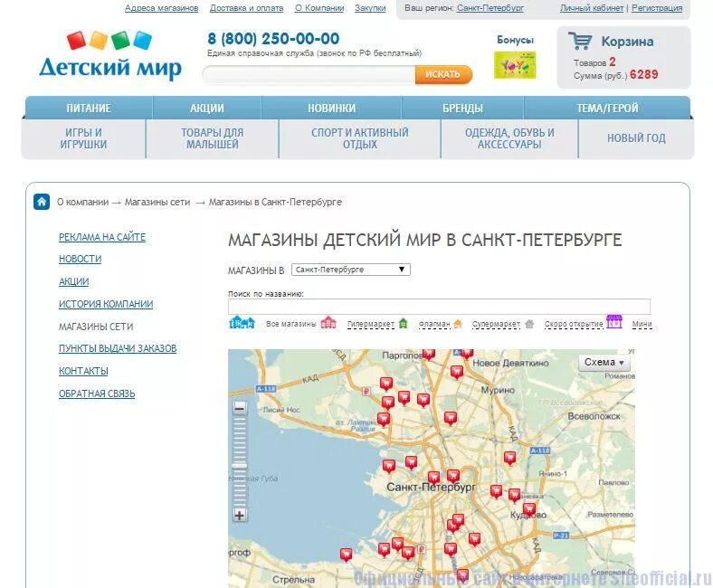Viewport: 713px width, 588px height.
Task: Open the city dropdown Санкт-Петербурге
Action: click(350, 270)
